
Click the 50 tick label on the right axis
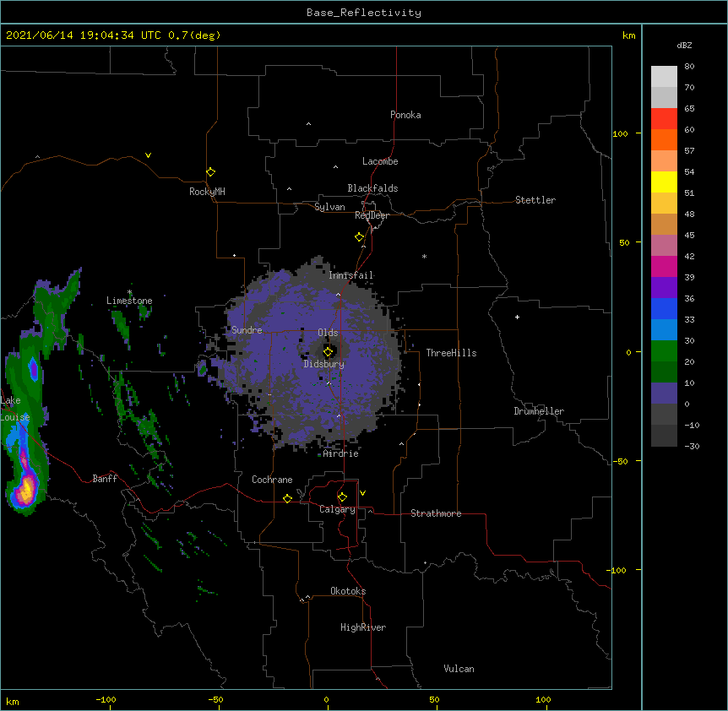(x=624, y=242)
